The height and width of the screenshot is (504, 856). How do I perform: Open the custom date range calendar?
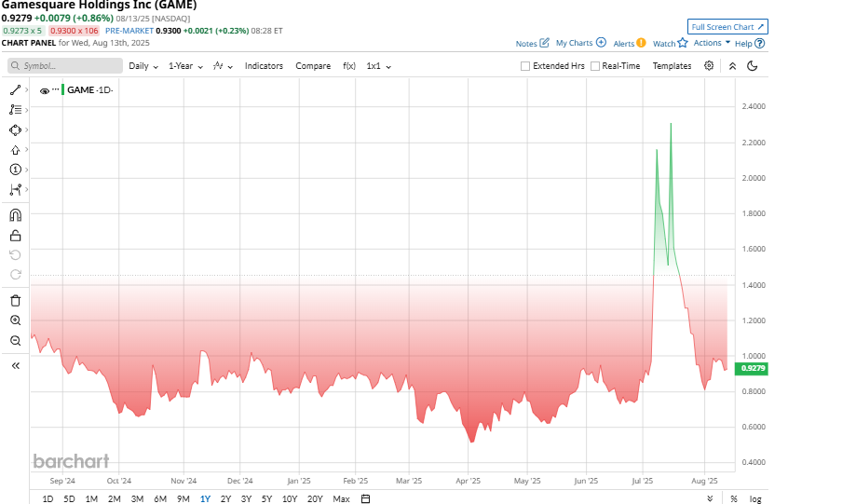pos(366,498)
